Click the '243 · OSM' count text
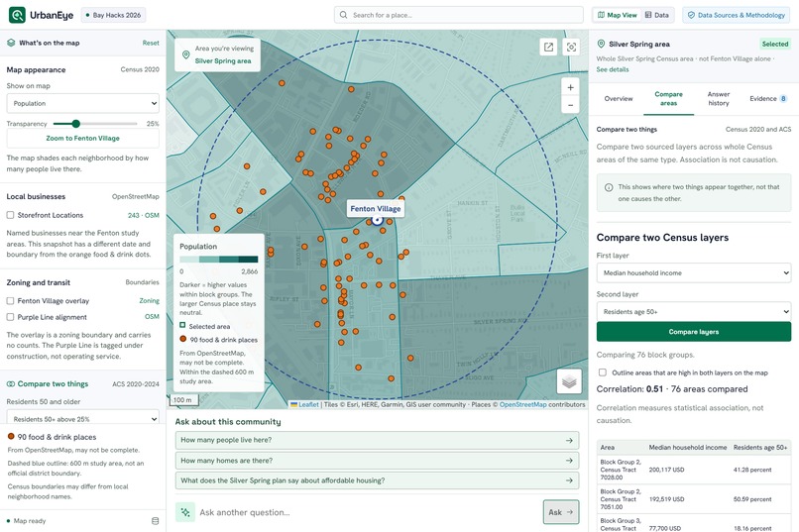Image resolution: width=799 pixels, height=532 pixels. pyautogui.click(x=143, y=215)
